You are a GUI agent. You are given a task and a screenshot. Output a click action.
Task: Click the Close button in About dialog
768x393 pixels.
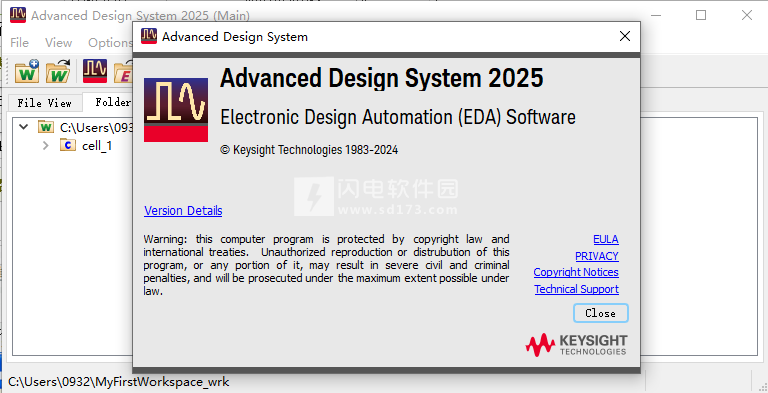coord(600,313)
